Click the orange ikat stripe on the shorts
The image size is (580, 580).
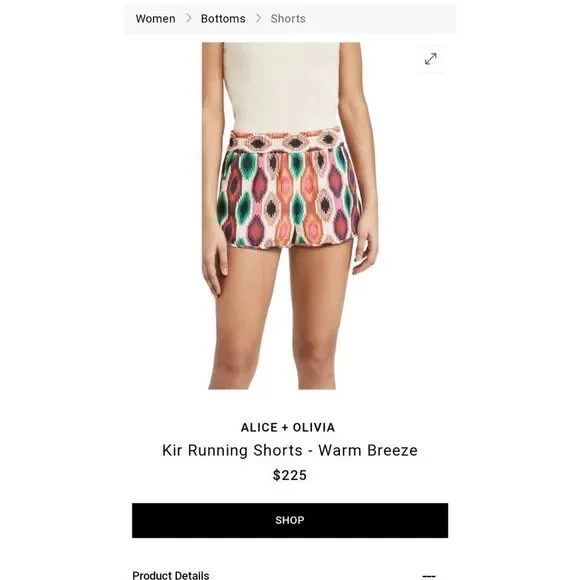pos(283,196)
